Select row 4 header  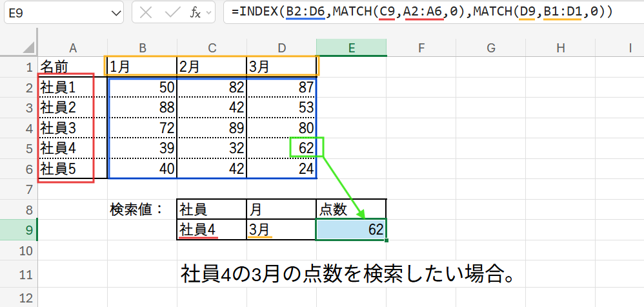pyautogui.click(x=19, y=128)
